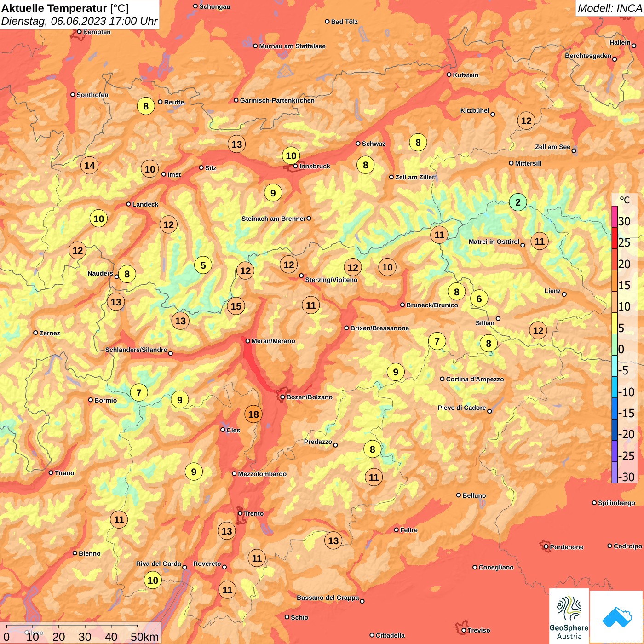Select the Garmisch-Partenkirchen label
644x644 pixels.
[x=277, y=100]
